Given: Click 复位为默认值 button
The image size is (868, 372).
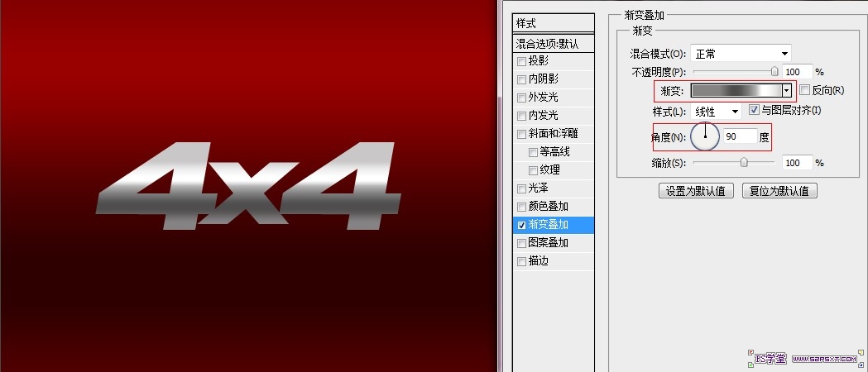Looking at the screenshot, I should (779, 191).
